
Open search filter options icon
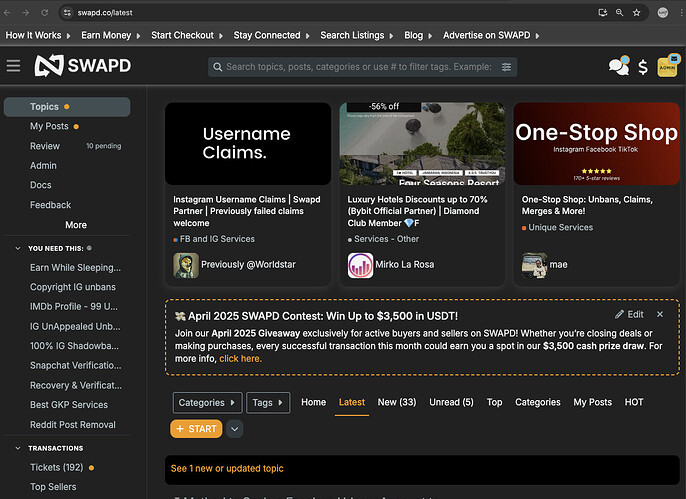click(506, 67)
